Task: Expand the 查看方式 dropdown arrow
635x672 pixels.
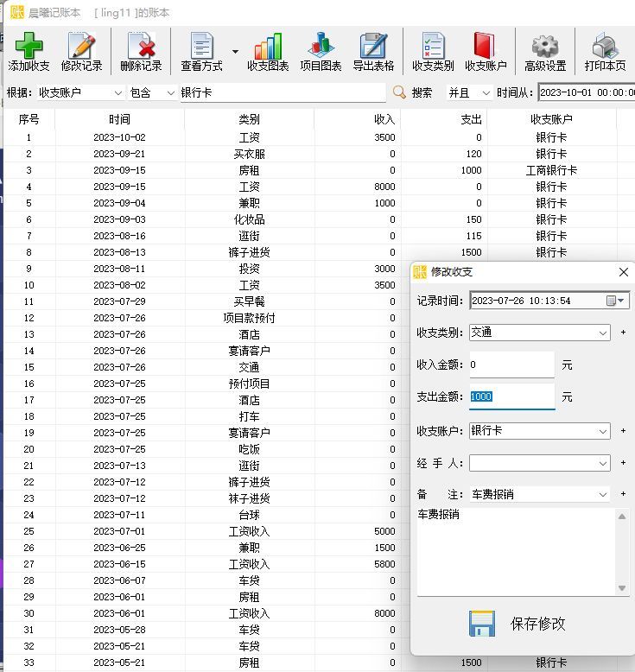Action: 235,52
